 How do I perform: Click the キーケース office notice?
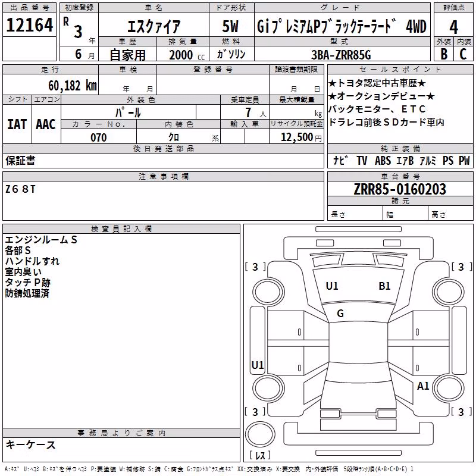pyautogui.click(x=31, y=445)
